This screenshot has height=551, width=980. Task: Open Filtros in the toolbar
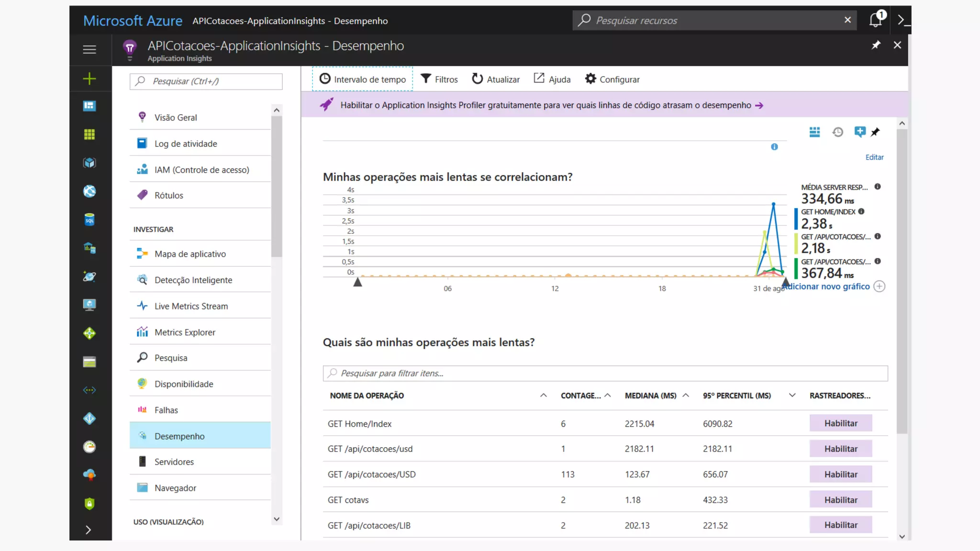coord(439,79)
